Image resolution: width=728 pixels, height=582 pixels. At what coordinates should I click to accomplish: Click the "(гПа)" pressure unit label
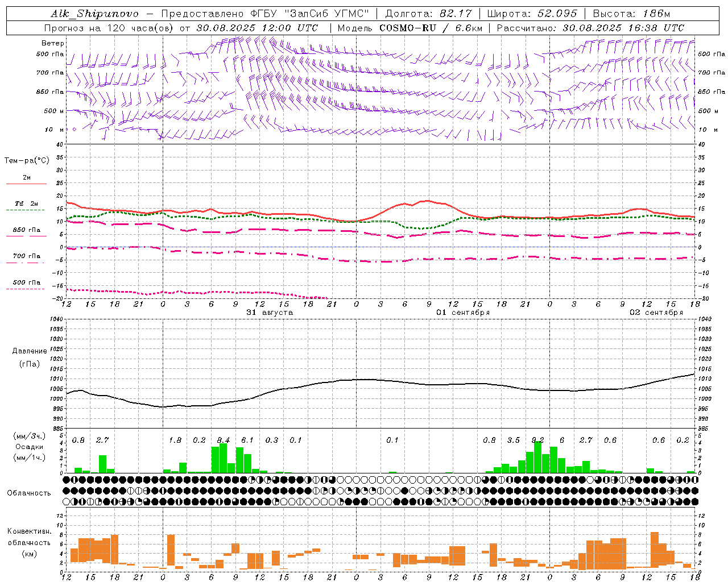[x=30, y=364]
